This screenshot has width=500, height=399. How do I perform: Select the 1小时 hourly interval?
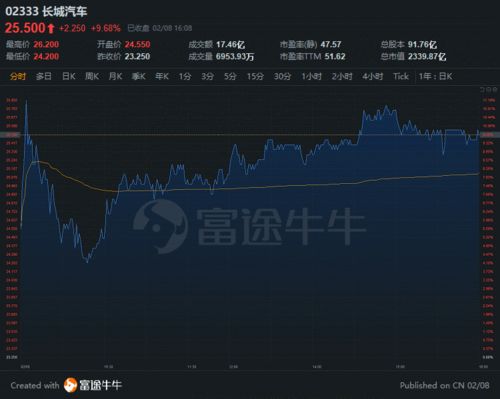311,76
